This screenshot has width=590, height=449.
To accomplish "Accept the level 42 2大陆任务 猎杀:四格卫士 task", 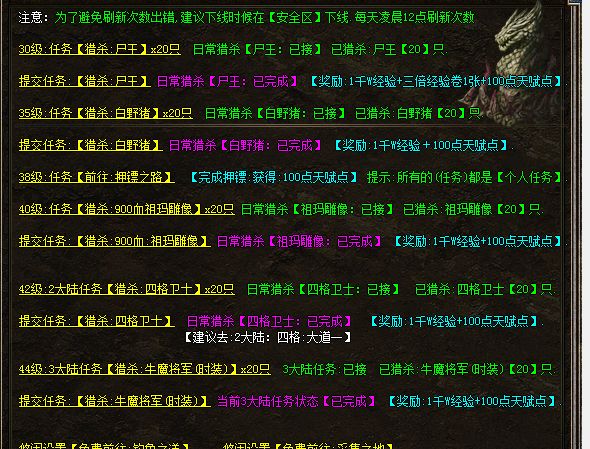I will pyautogui.click(x=127, y=289).
